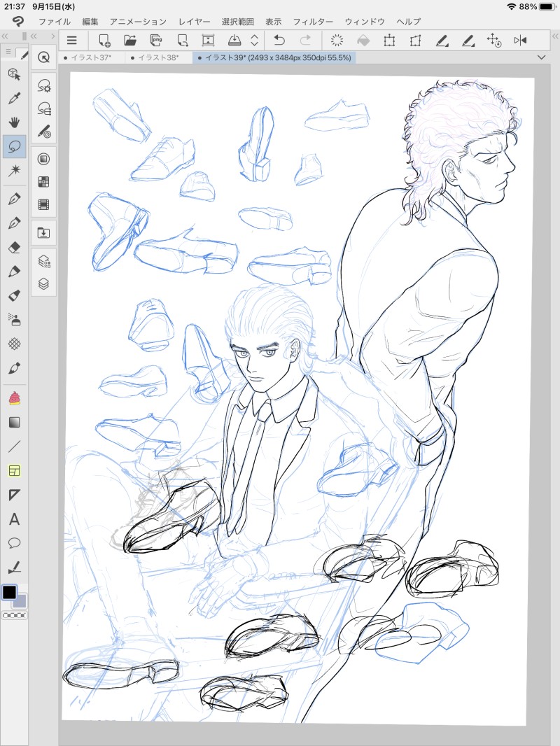Select the Hand move tool
The height and width of the screenshot is (746, 560).
pos(14,122)
